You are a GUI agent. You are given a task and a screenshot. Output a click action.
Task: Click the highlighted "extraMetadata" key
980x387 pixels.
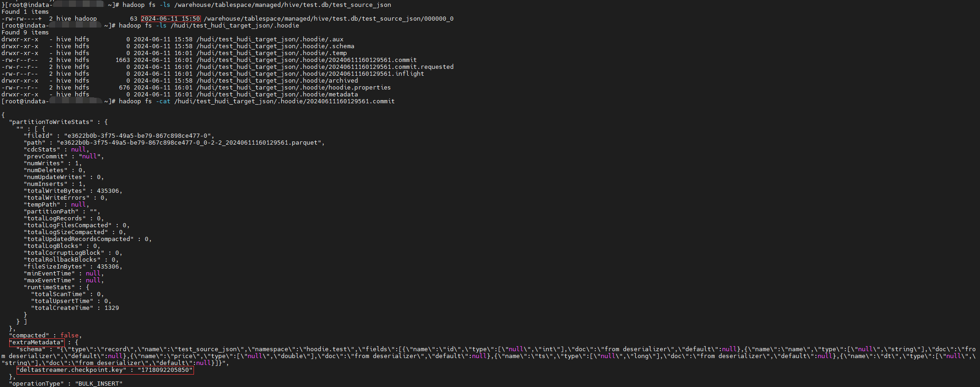click(x=36, y=342)
